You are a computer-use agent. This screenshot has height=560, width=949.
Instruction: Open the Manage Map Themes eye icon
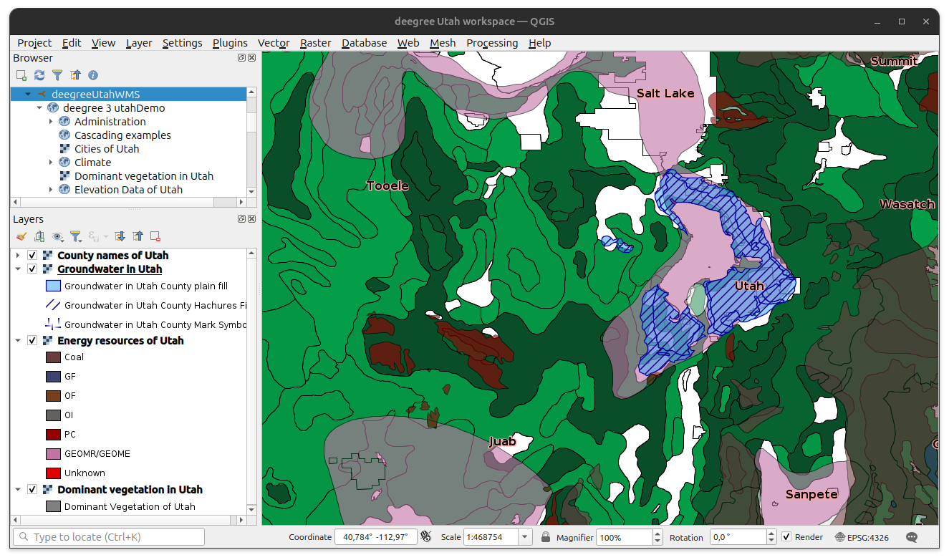57,237
